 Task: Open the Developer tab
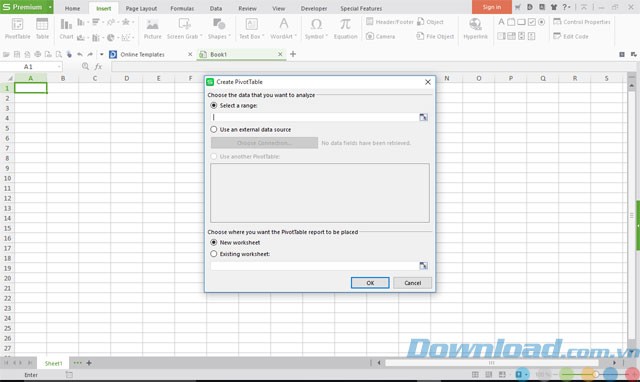(314, 8)
